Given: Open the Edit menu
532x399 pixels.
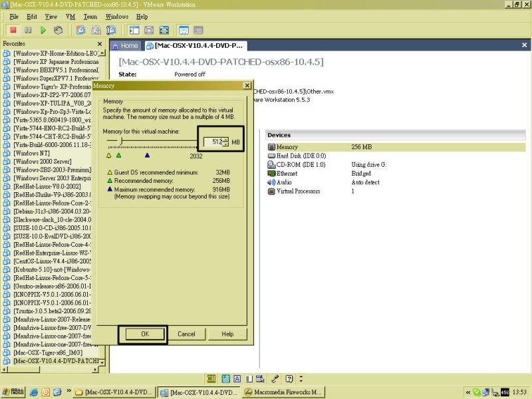Looking at the screenshot, I should pyautogui.click(x=32, y=17).
